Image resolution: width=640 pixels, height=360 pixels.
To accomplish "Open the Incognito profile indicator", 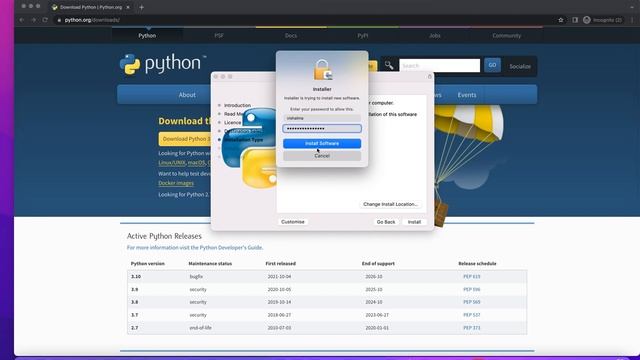I will click(602, 20).
